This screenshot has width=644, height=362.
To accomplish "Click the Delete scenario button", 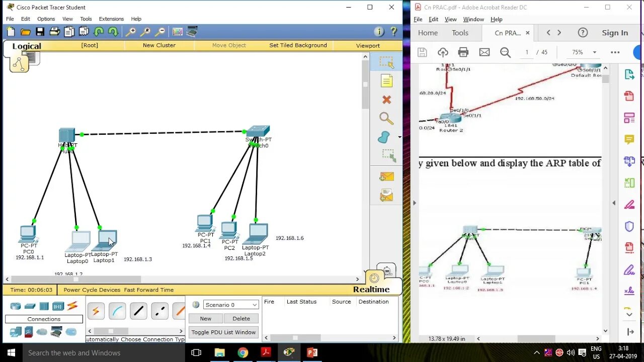I will [x=241, y=318].
